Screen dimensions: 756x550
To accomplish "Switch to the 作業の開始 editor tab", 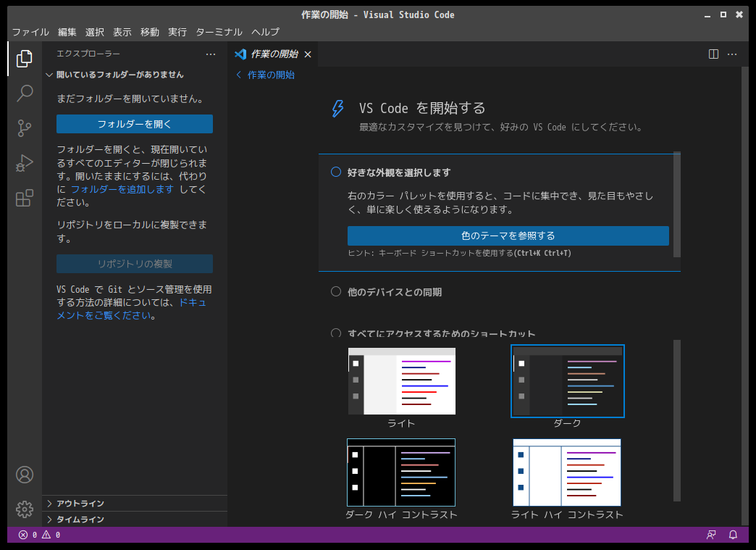I will [273, 54].
